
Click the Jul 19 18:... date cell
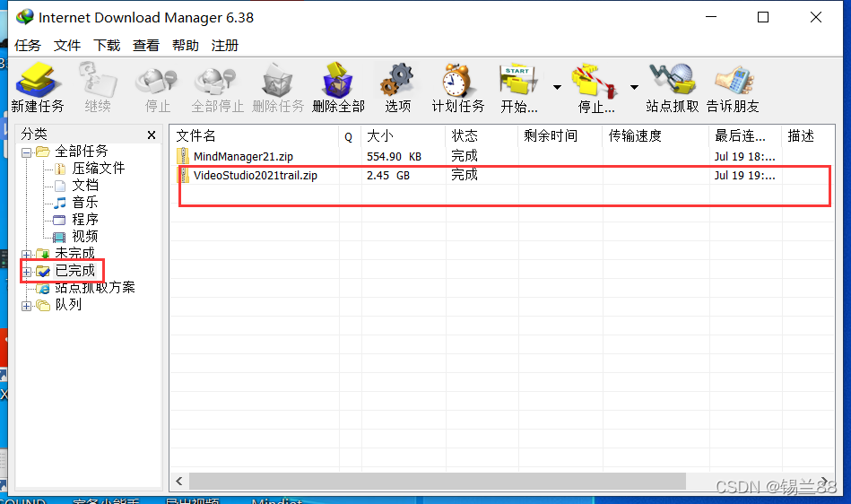[744, 157]
